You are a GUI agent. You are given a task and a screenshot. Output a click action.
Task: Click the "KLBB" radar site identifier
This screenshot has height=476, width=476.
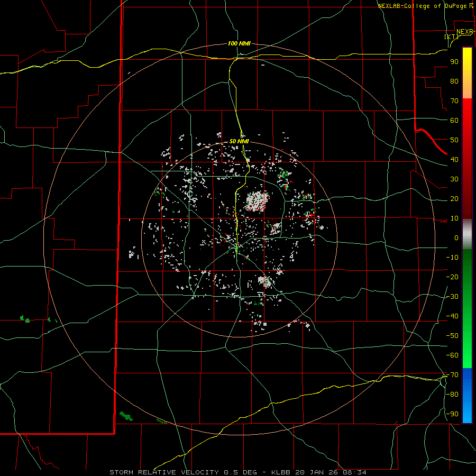tap(281, 472)
